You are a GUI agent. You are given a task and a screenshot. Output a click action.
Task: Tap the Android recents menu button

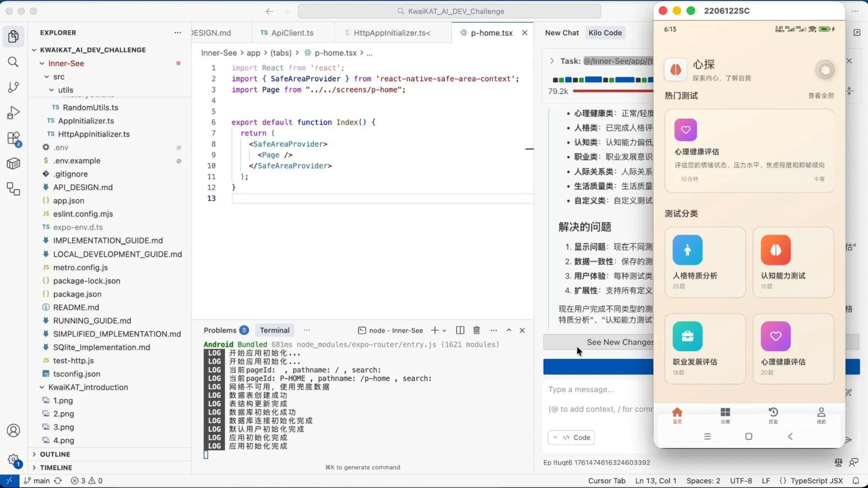707,436
